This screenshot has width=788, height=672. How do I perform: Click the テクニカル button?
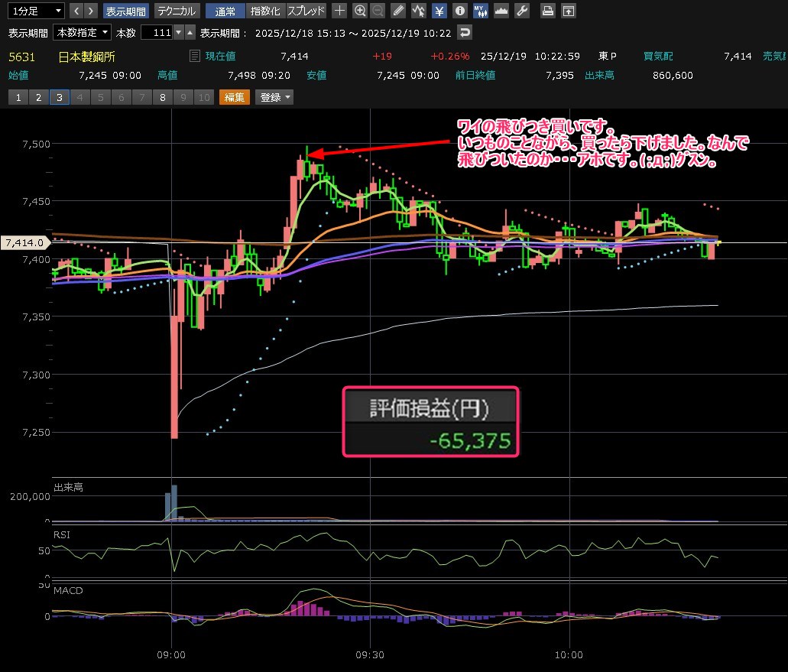pos(177,11)
